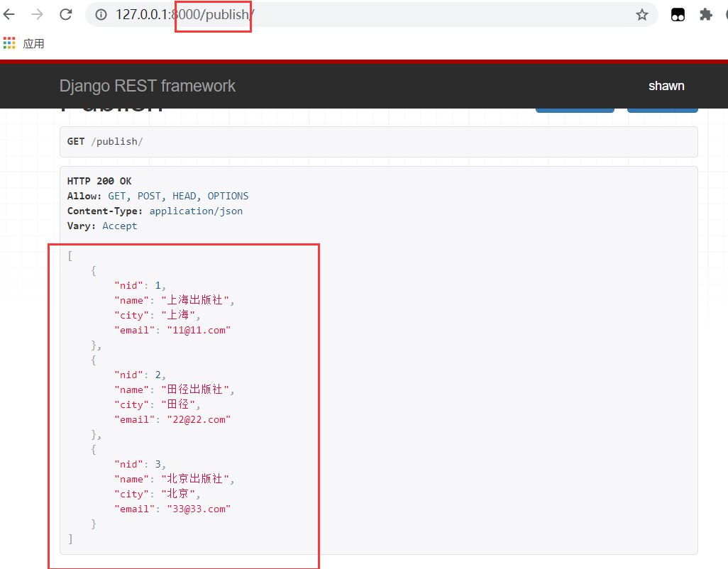728x569 pixels.
Task: Click the "nid": 3 entry
Action: coord(140,465)
